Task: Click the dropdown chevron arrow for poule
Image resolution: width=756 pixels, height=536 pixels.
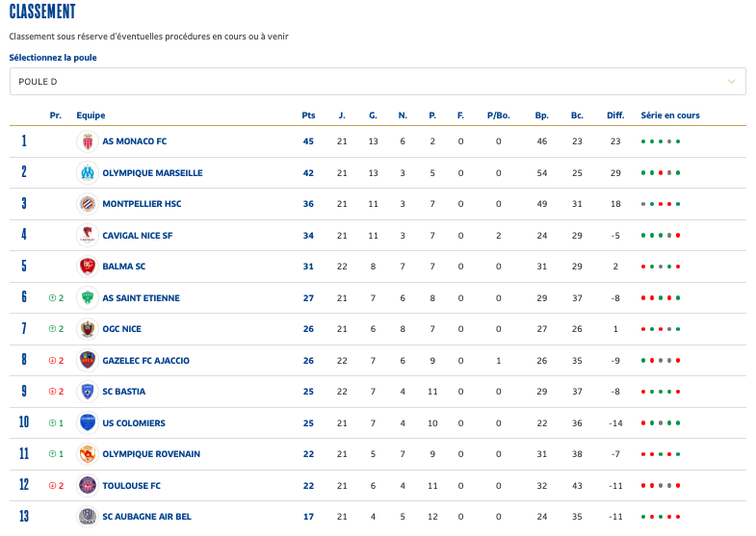Action: tap(731, 82)
